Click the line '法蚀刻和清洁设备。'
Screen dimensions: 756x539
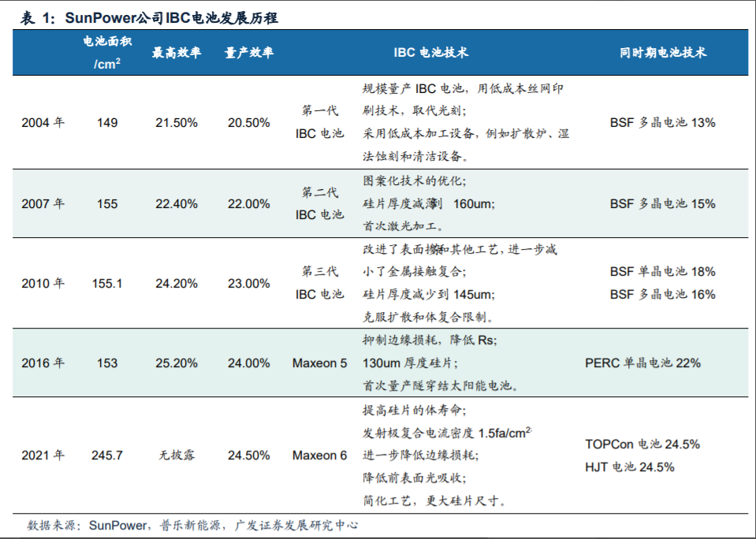[x=415, y=156]
